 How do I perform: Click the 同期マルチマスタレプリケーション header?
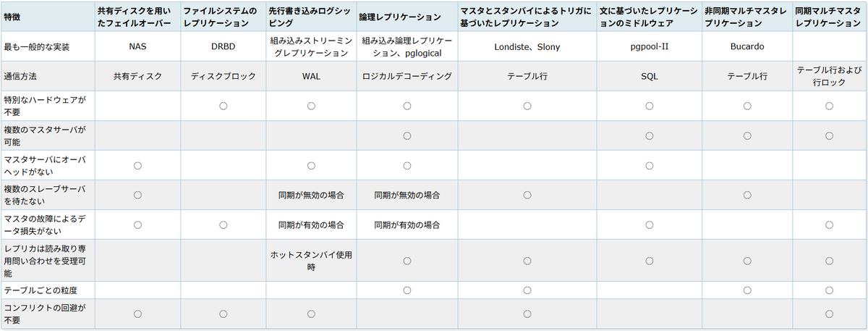830,17
